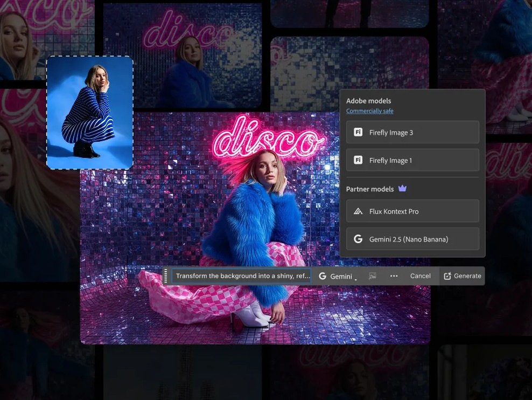
Task: Click the Google G icon in the taskbar
Action: coord(323,276)
